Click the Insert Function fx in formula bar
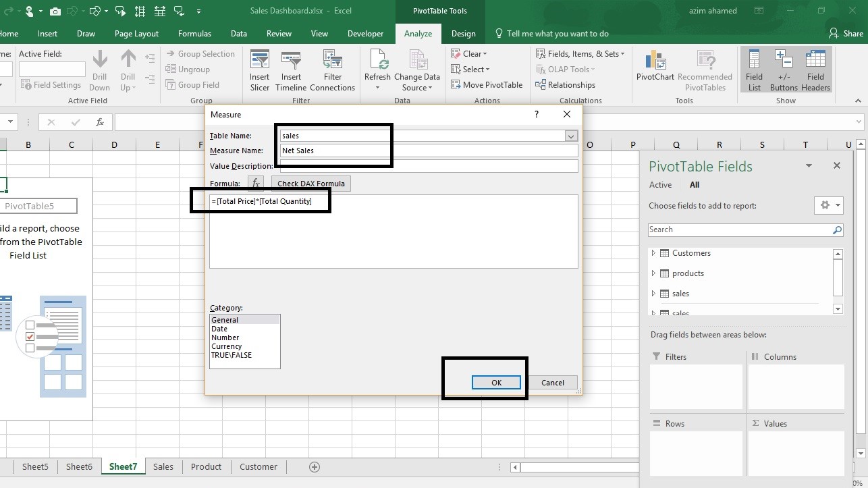The width and height of the screenshot is (868, 488). tap(100, 122)
